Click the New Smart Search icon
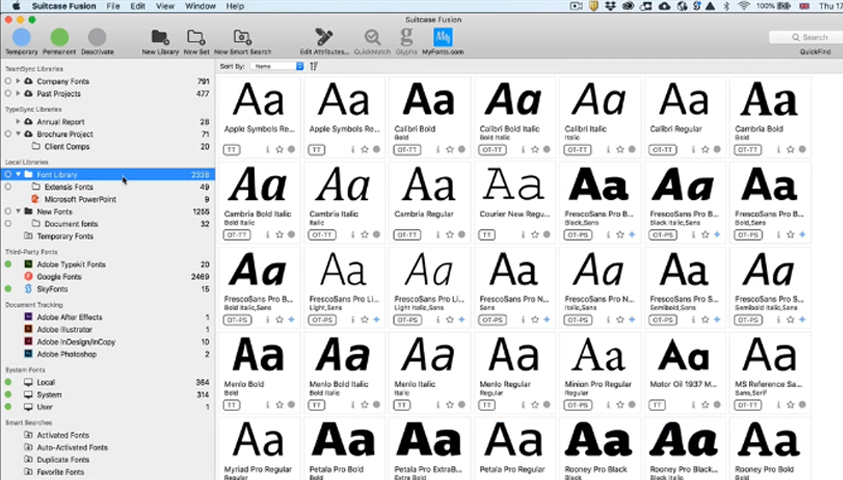 point(241,37)
